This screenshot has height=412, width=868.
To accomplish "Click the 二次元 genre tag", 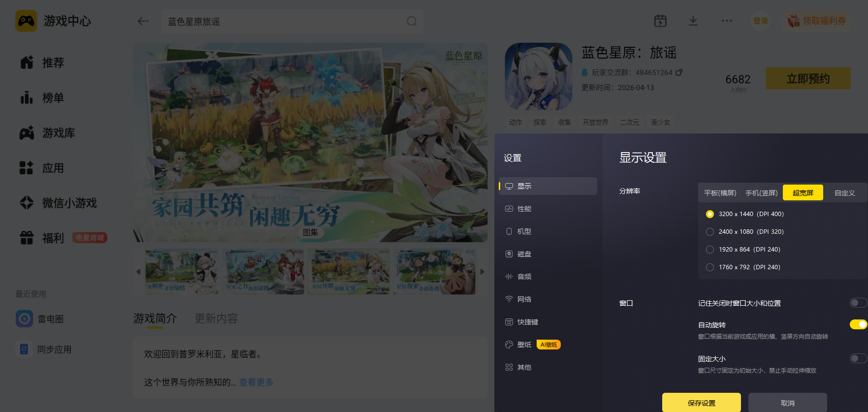I will tap(630, 122).
